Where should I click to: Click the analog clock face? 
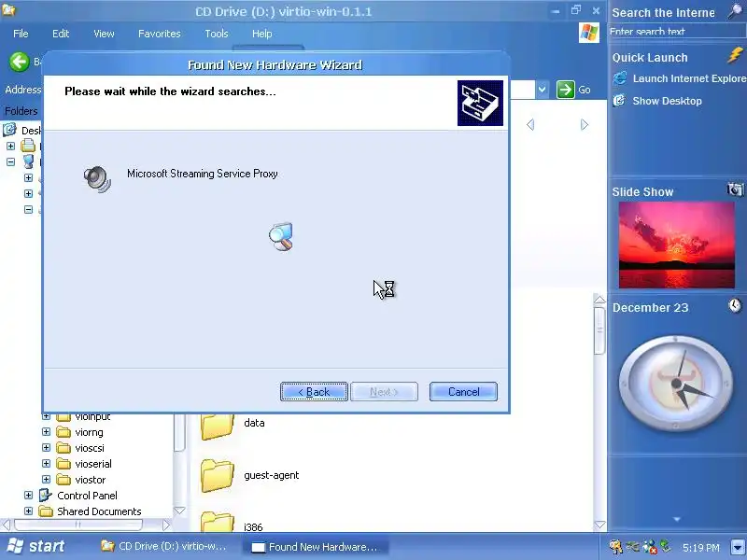tap(676, 384)
